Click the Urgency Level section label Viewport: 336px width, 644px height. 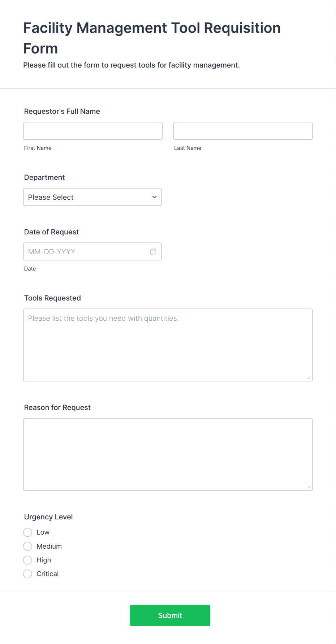pos(48,517)
